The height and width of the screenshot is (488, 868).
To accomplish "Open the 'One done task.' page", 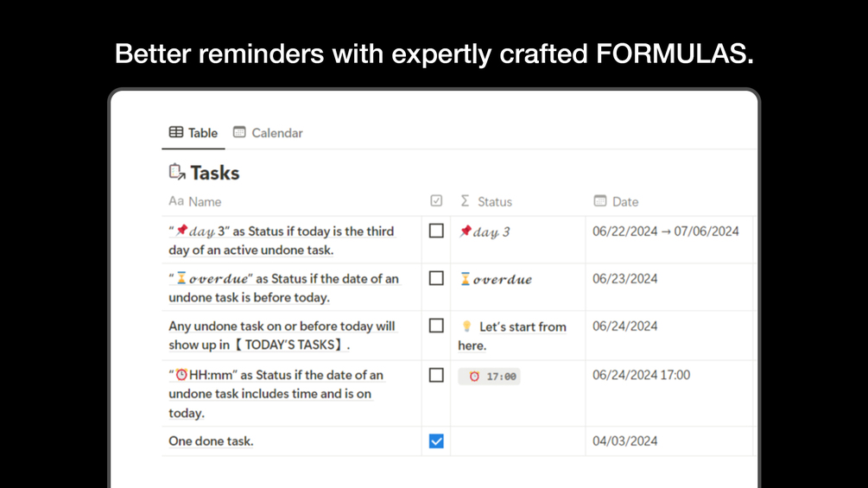I will [211, 441].
